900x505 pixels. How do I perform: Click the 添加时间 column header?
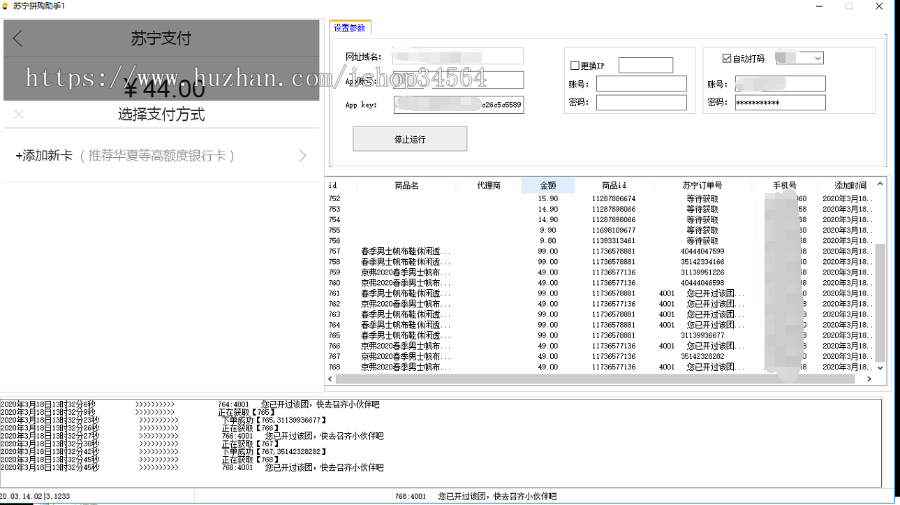coord(850,185)
